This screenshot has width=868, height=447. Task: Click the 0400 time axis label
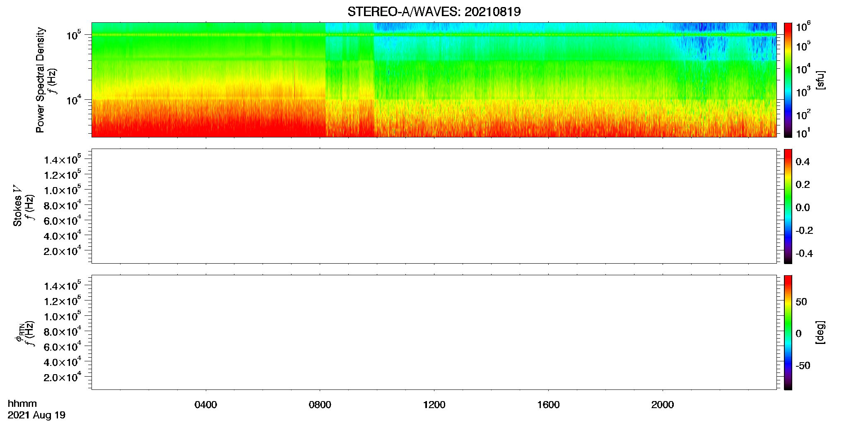(206, 405)
